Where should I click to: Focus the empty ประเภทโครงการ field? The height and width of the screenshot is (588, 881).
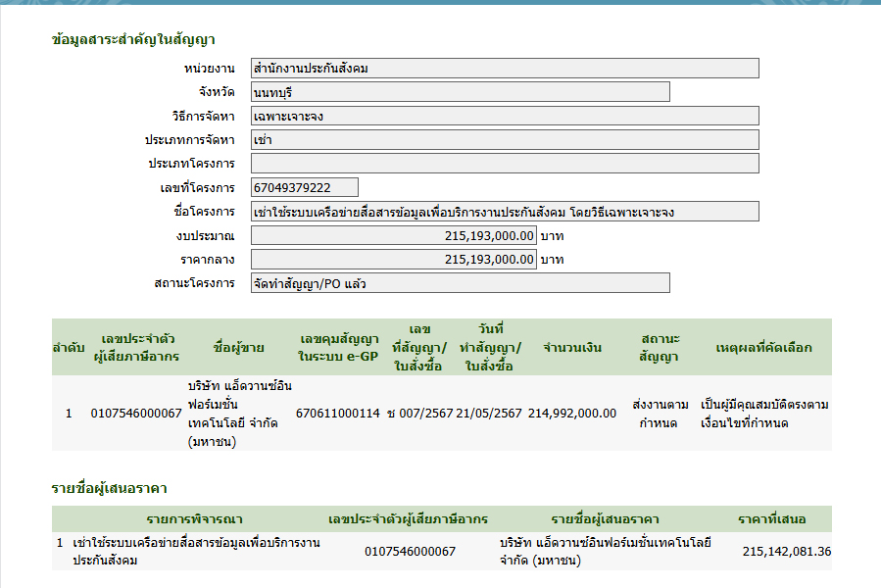pyautogui.click(x=504, y=163)
